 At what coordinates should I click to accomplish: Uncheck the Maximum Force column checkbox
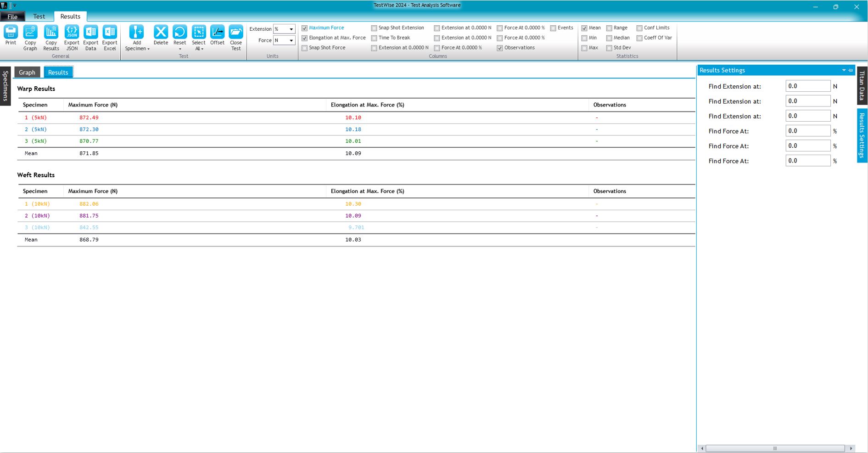[x=304, y=28]
